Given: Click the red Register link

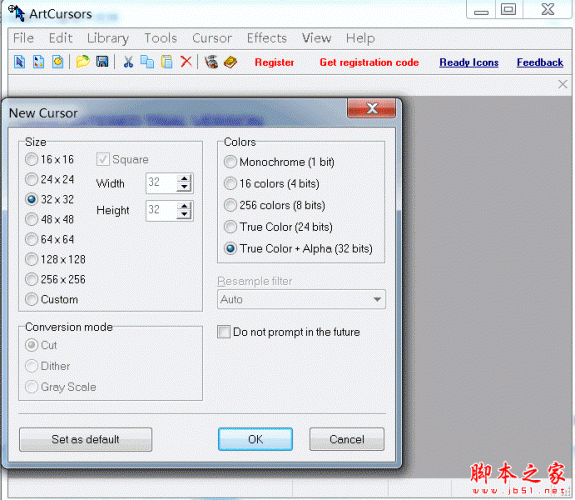Looking at the screenshot, I should click(x=274, y=62).
